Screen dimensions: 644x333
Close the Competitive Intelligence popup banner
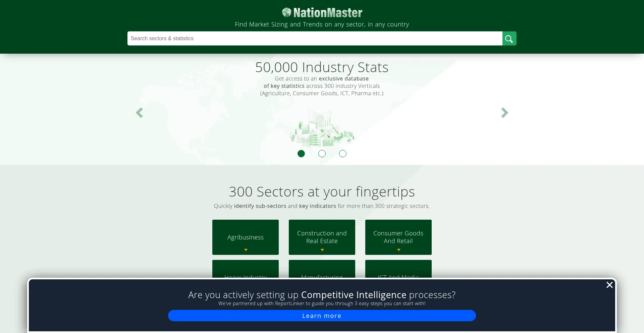[609, 285]
